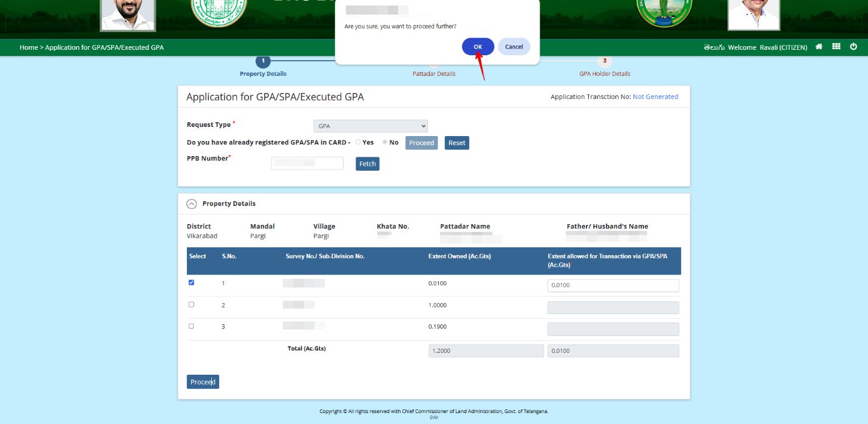This screenshot has width=868, height=424.
Task: Select step 1 Property Details circle
Action: (263, 61)
